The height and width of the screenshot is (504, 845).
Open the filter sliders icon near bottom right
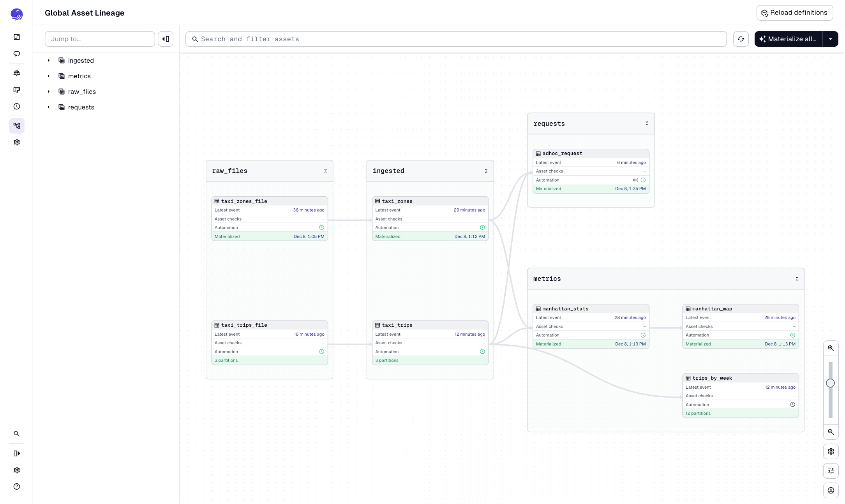831,471
